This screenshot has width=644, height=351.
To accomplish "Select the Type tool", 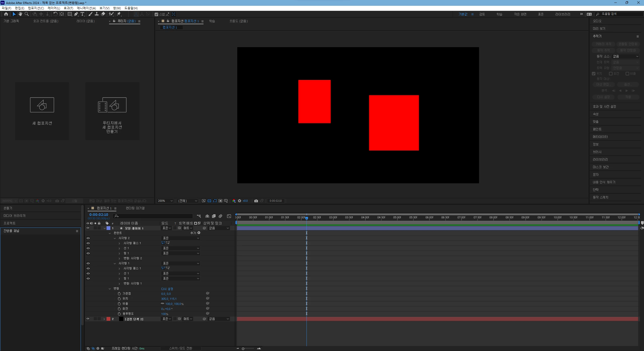I will (82, 14).
